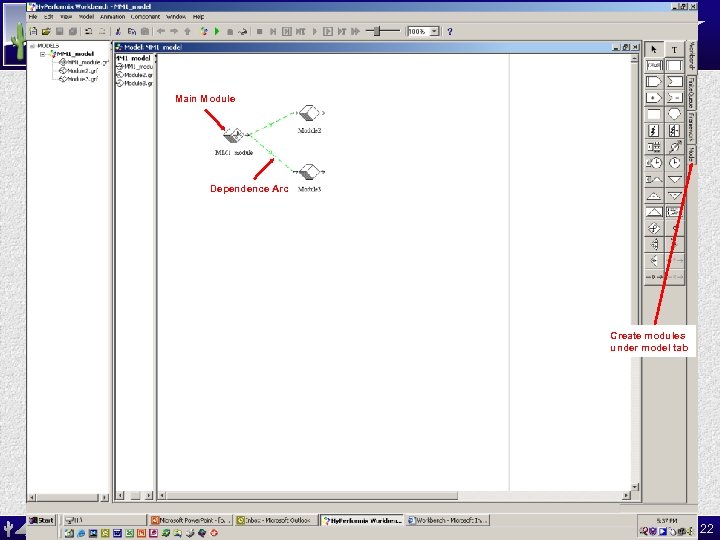The height and width of the screenshot is (540, 720).
Task: Click the Save disk toolbar icon
Action: point(59,31)
